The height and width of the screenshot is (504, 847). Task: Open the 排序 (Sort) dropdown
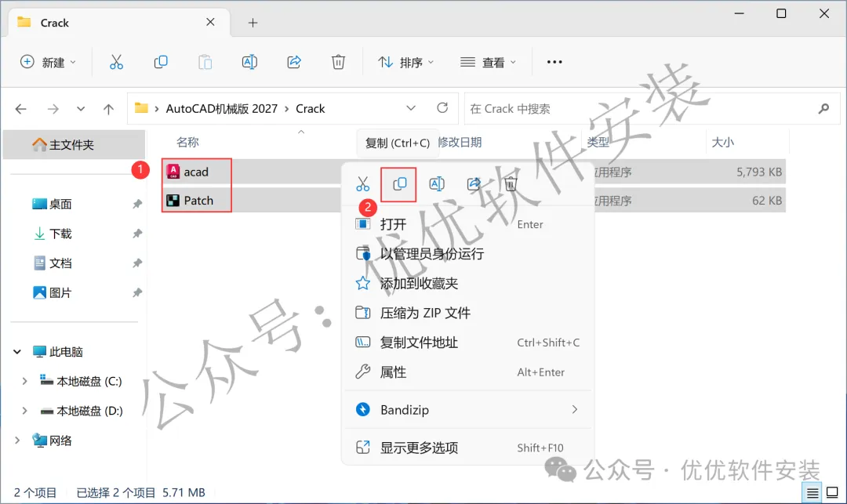(405, 62)
